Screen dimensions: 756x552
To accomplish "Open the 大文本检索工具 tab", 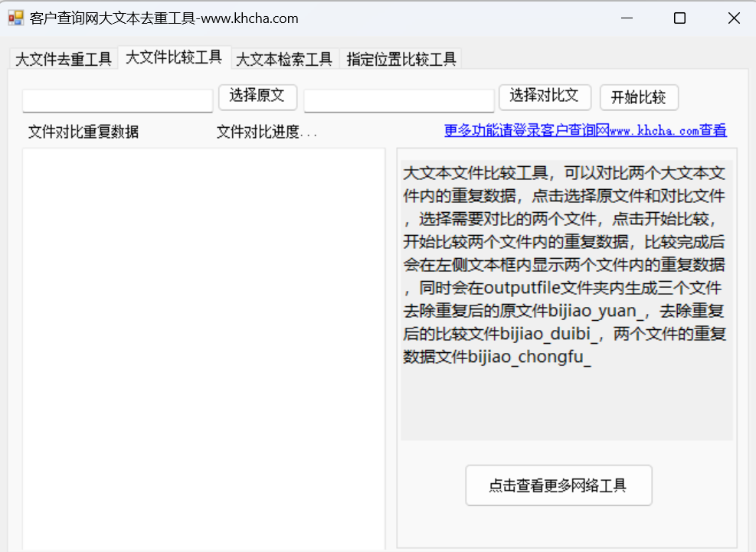I will (284, 59).
